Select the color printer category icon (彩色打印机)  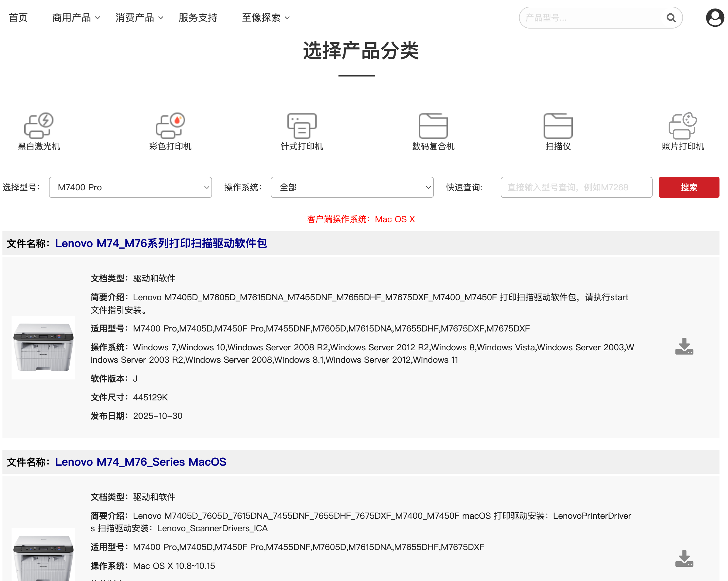[170, 125]
